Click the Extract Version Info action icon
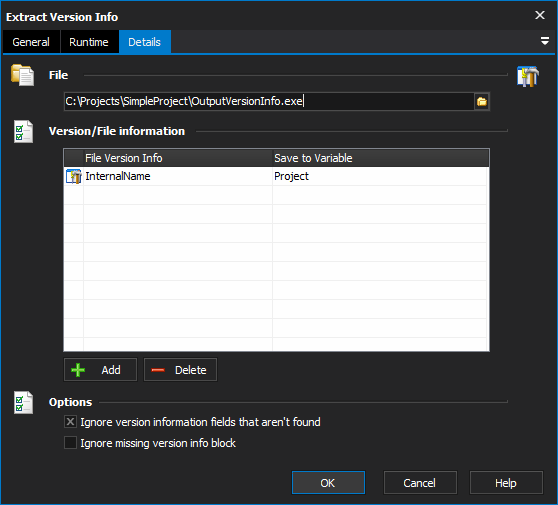Screen dimensions: 558x505 pyautogui.click(x=528, y=76)
